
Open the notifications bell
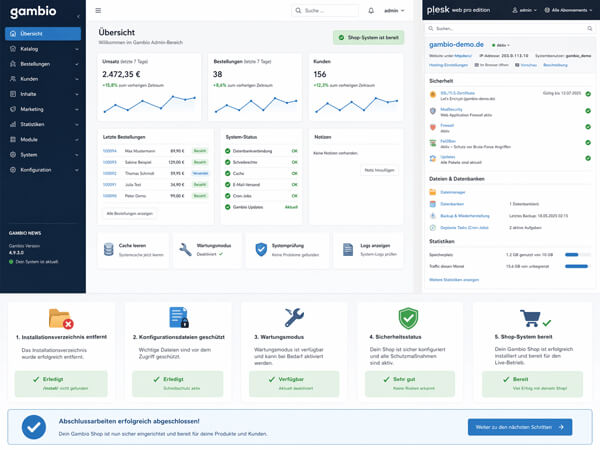click(x=371, y=11)
